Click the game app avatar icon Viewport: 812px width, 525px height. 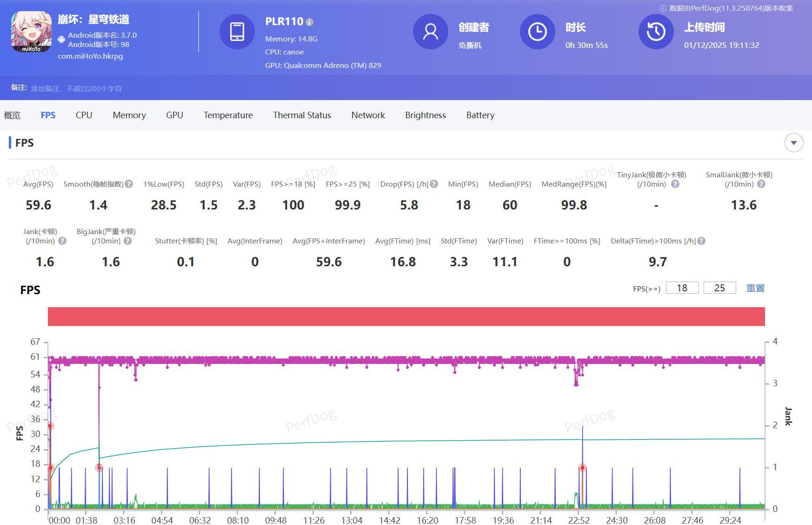coord(31,32)
